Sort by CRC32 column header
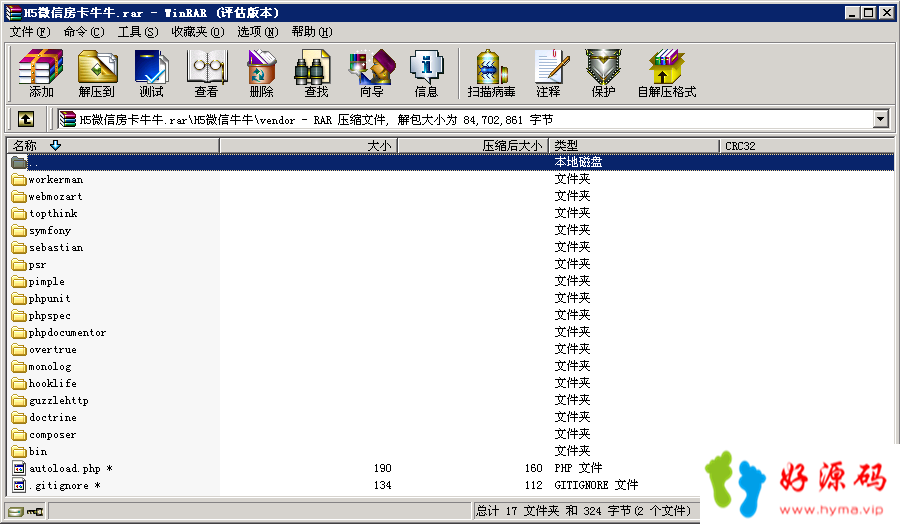Screen dimensions: 900x524 click(x=806, y=146)
